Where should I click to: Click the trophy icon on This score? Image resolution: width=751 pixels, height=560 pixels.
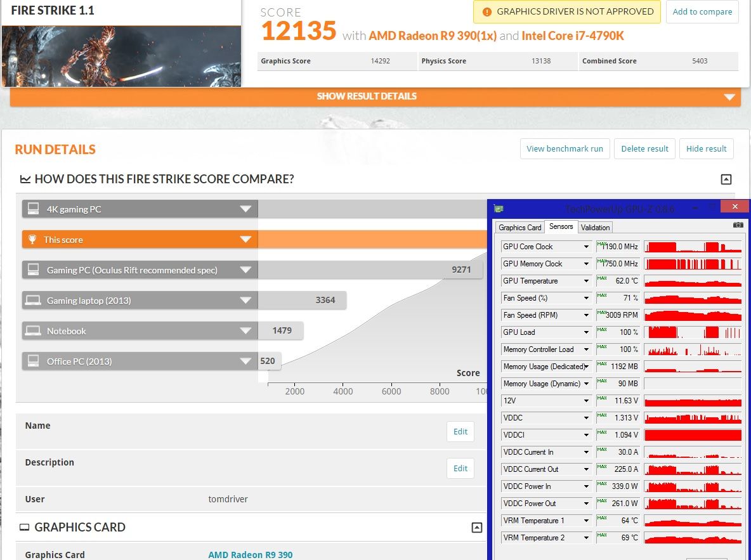coord(32,239)
